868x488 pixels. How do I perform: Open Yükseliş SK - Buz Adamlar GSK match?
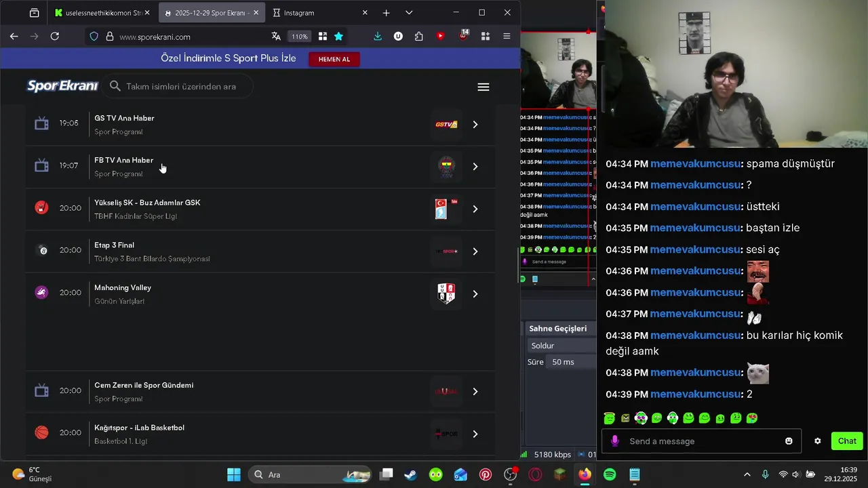click(x=147, y=203)
